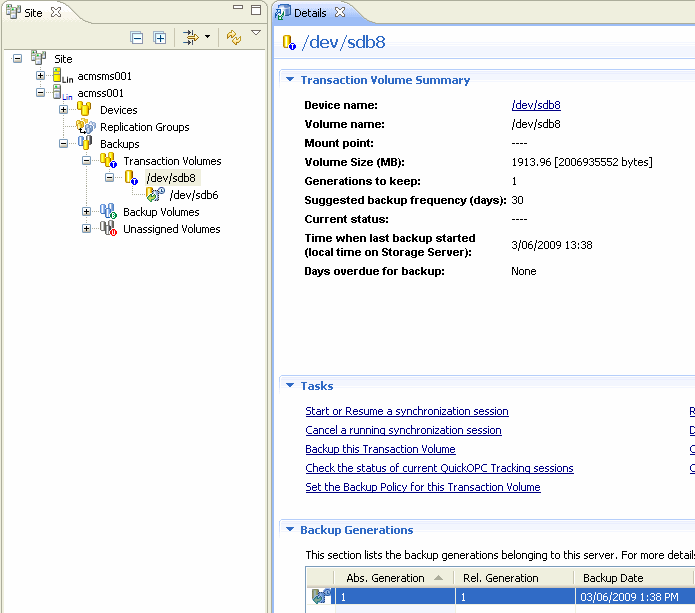Click the refresh arrows icon in Site toolbar

tap(234, 37)
